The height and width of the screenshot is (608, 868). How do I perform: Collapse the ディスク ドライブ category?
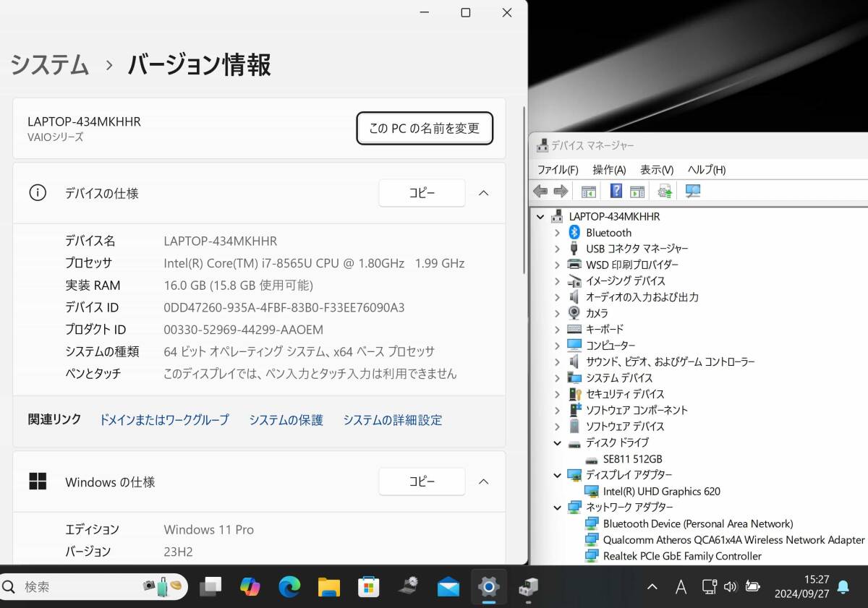557,442
